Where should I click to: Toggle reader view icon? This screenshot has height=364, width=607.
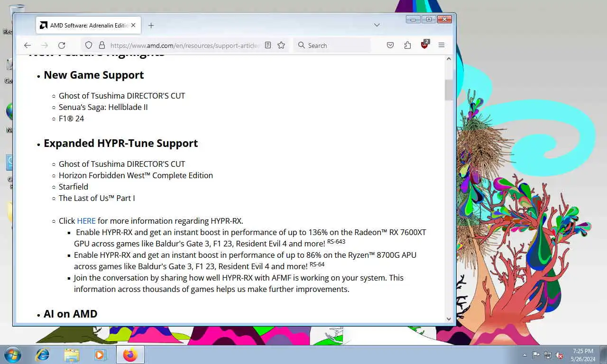point(268,45)
